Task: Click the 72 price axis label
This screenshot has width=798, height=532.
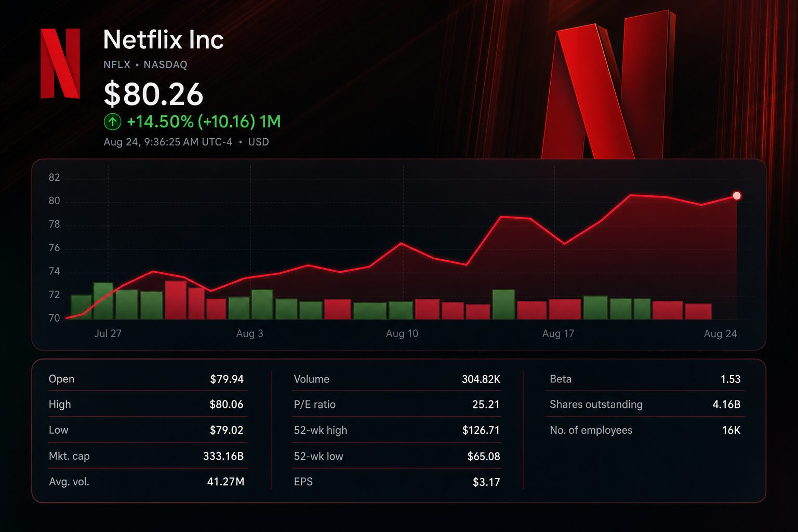Action: click(x=54, y=295)
